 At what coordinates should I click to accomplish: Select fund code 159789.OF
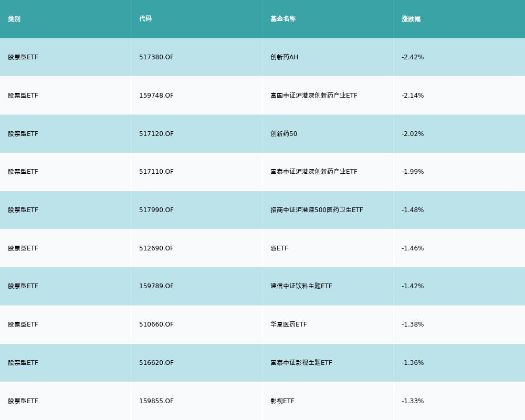point(156,286)
